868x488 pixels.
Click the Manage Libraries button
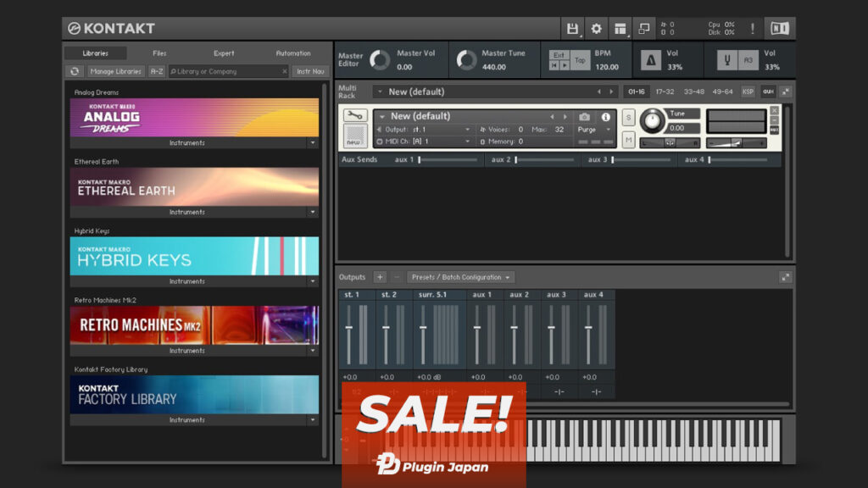pos(115,71)
